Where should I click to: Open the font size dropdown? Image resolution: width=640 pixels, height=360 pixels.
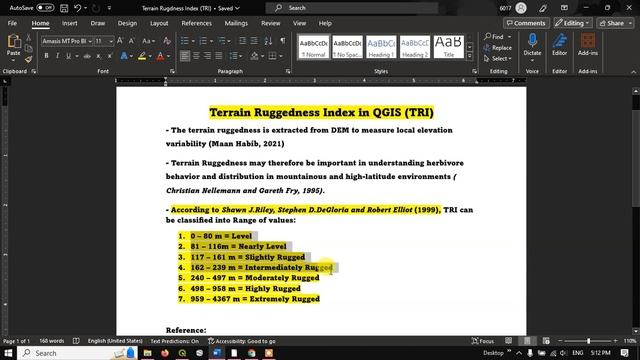click(x=111, y=41)
